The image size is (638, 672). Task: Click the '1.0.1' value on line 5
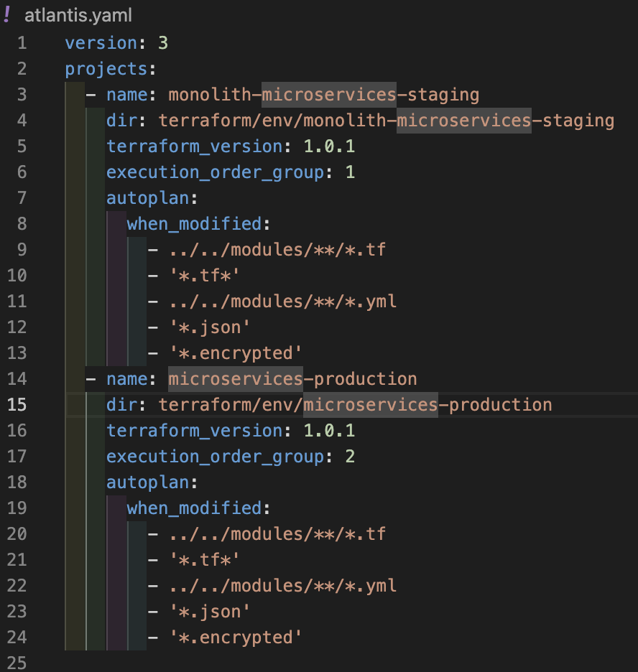(x=329, y=146)
